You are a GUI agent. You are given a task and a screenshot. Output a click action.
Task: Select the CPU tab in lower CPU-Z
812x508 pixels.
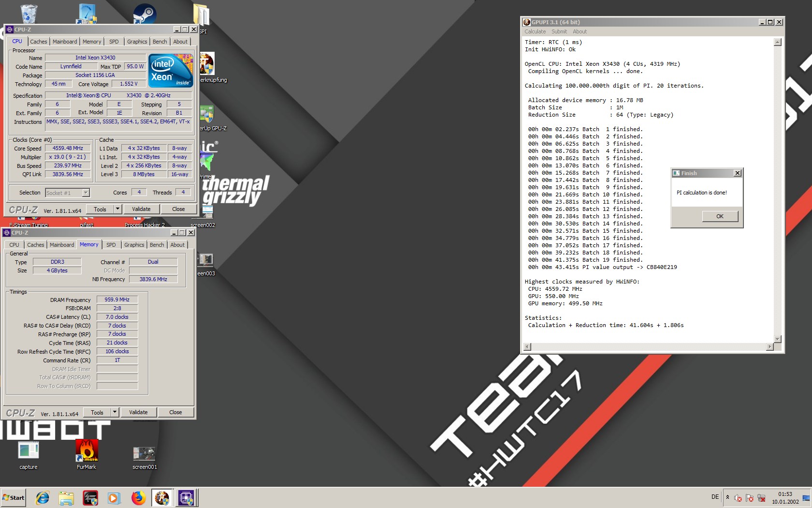(x=14, y=245)
